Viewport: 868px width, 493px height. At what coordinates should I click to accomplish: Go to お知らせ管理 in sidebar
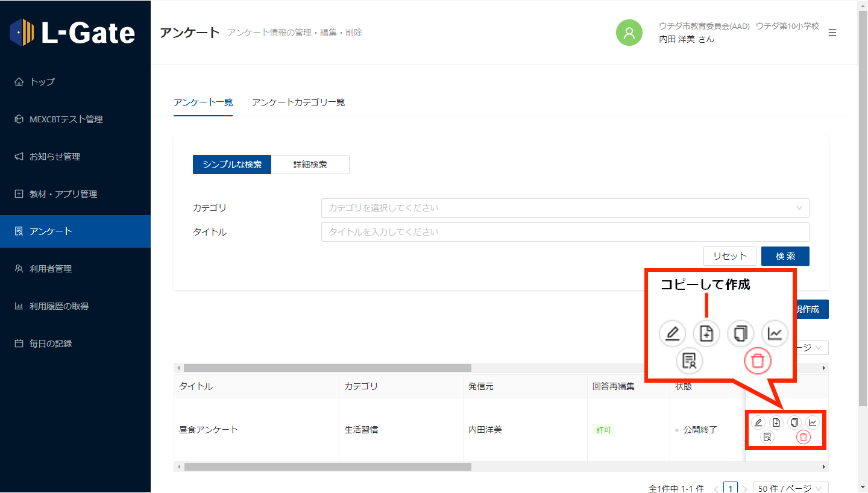[x=55, y=157]
